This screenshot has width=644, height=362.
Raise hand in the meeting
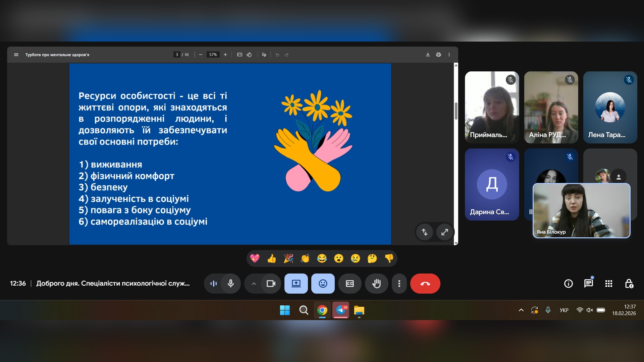(x=376, y=284)
